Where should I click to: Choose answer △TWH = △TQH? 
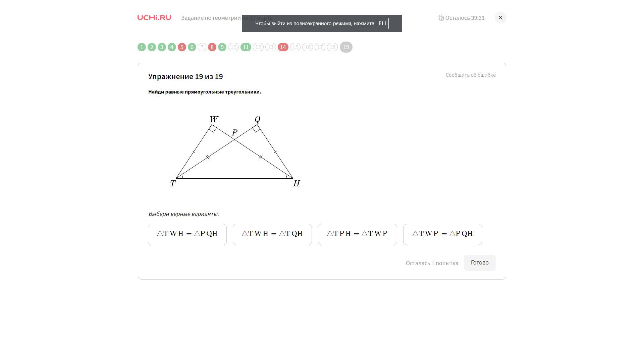click(272, 234)
